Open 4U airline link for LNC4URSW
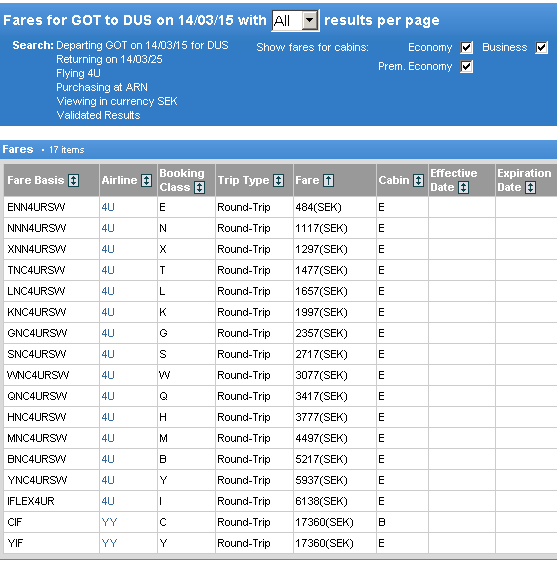This screenshot has width=557, height=566. tap(108, 291)
